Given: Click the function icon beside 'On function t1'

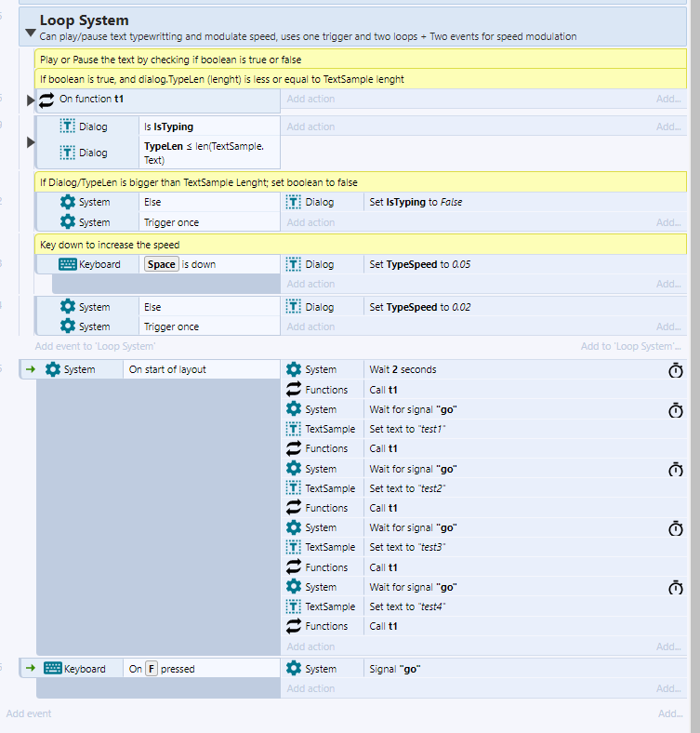Looking at the screenshot, I should [x=46, y=99].
